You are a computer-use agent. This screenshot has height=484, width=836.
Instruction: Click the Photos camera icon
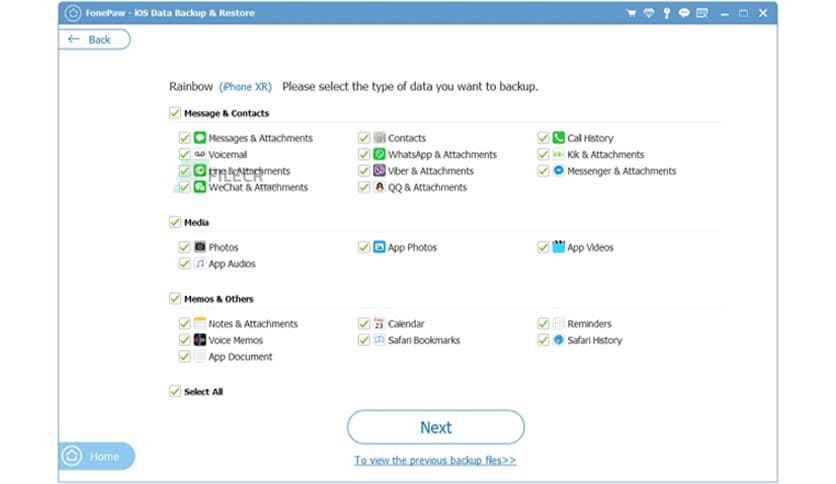pyautogui.click(x=200, y=247)
